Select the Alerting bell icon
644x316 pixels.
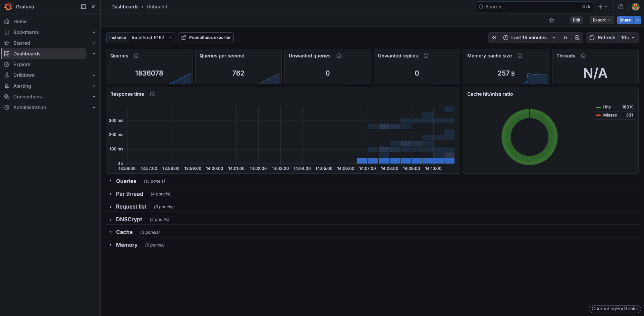[x=7, y=86]
